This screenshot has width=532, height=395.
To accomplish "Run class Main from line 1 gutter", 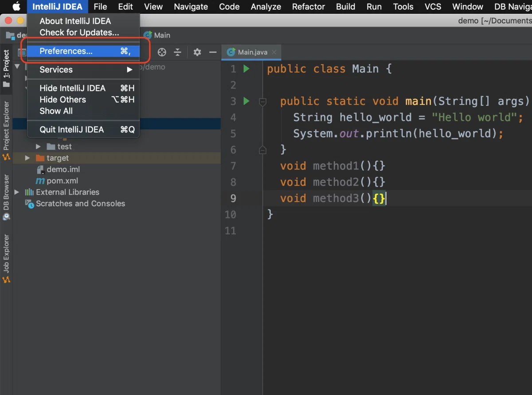I will [246, 69].
